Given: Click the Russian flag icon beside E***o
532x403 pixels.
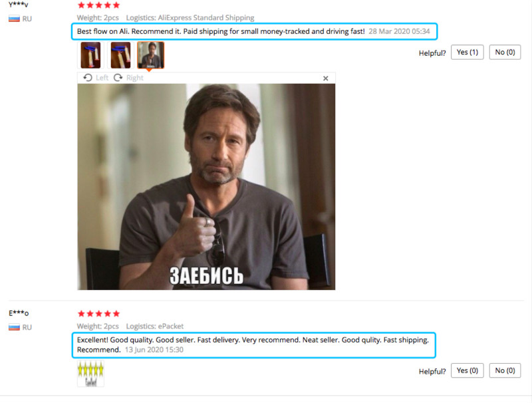Looking at the screenshot, I should click(x=14, y=327).
